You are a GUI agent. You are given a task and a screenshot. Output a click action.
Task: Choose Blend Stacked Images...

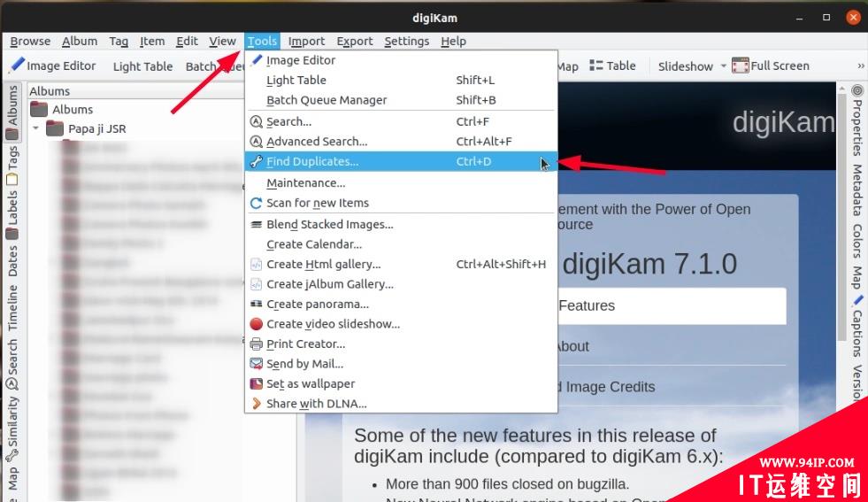click(x=401, y=224)
